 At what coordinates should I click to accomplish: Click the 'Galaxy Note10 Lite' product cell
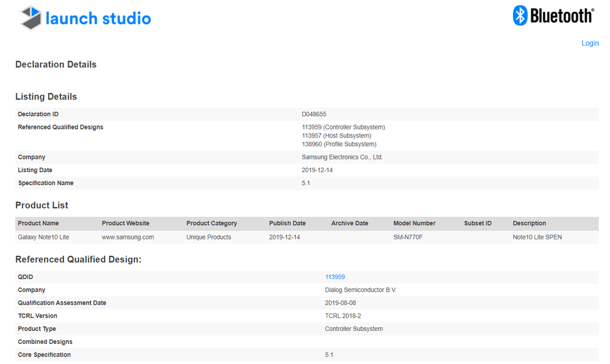tap(43, 237)
